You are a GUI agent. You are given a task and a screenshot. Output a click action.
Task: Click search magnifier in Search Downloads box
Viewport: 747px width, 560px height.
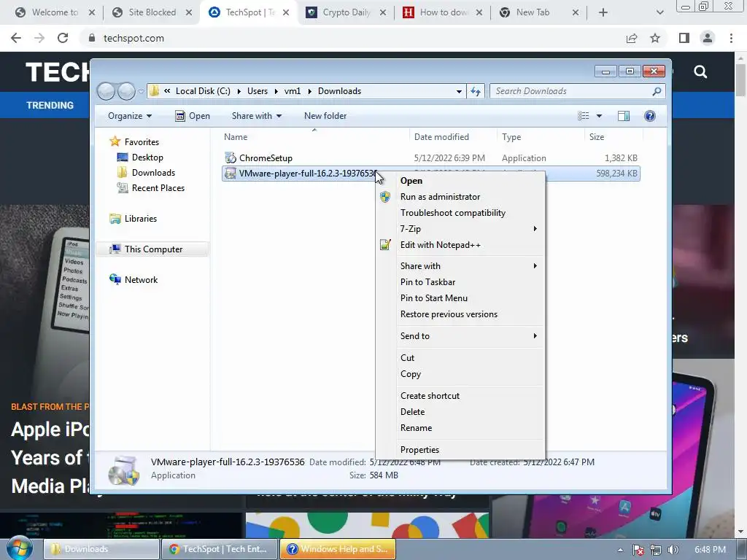coord(657,91)
